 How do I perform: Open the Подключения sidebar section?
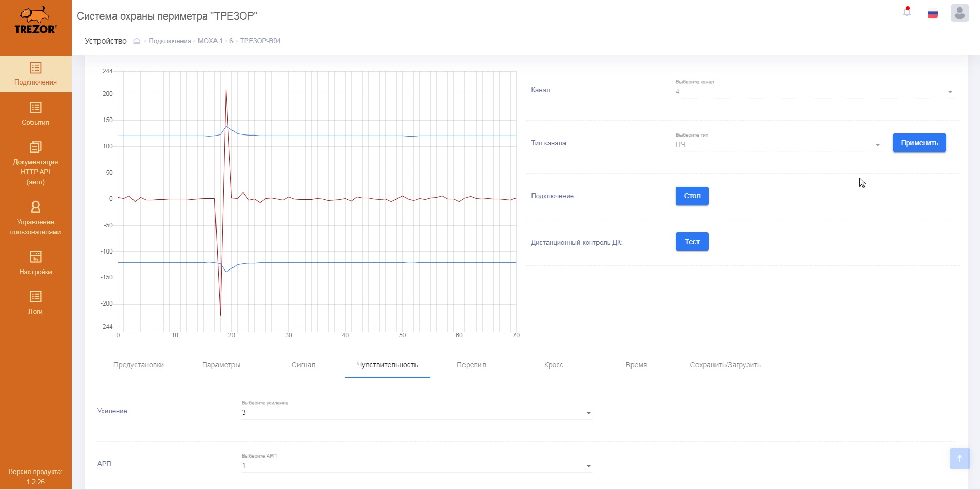point(36,74)
